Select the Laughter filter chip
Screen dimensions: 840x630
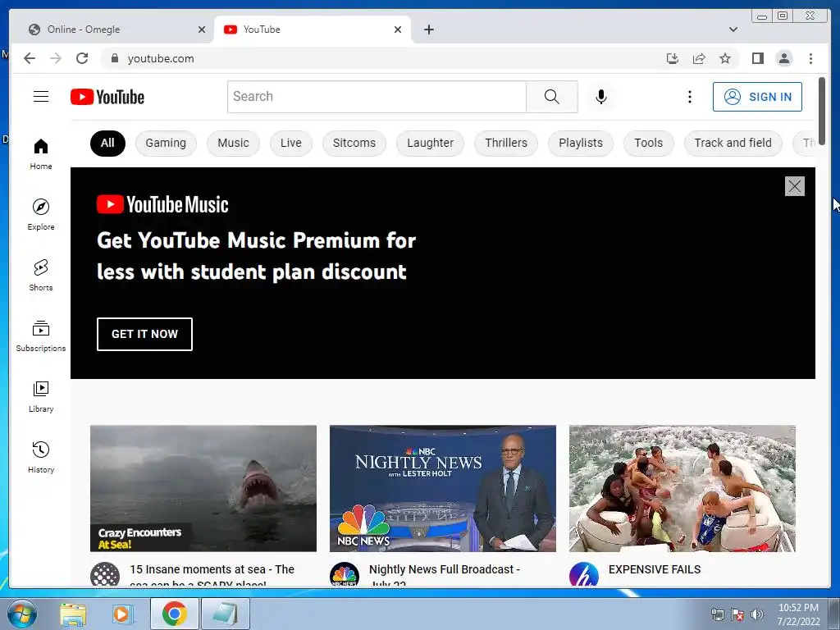coord(430,143)
